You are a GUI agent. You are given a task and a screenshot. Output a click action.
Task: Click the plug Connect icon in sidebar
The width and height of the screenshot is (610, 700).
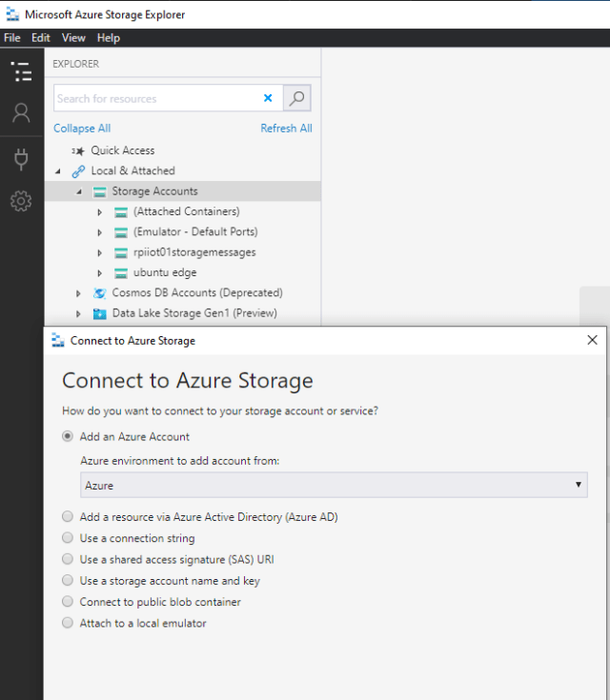click(21, 158)
